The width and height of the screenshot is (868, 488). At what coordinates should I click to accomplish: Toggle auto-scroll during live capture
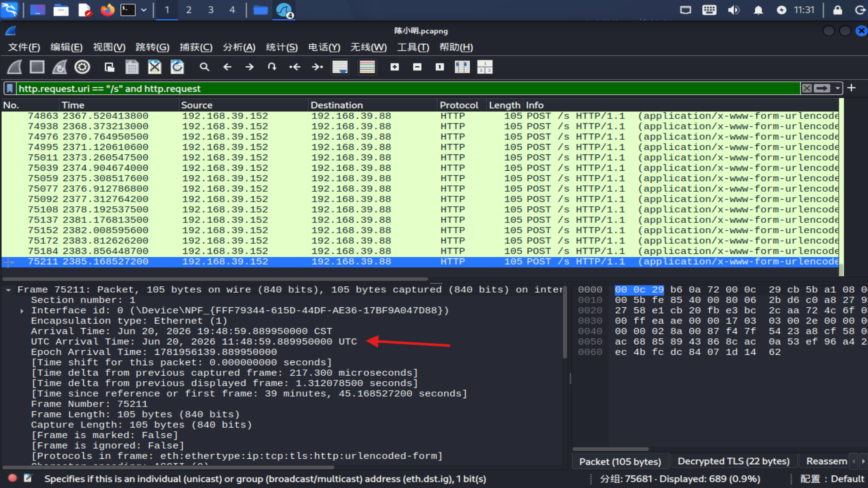click(x=340, y=67)
